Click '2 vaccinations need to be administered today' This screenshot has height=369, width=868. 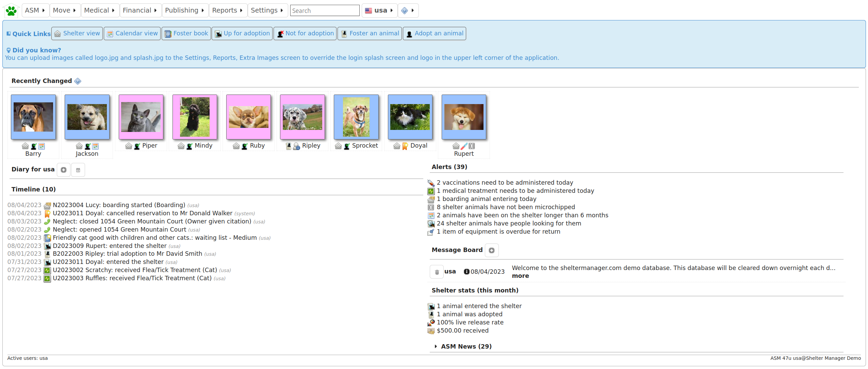tap(505, 183)
